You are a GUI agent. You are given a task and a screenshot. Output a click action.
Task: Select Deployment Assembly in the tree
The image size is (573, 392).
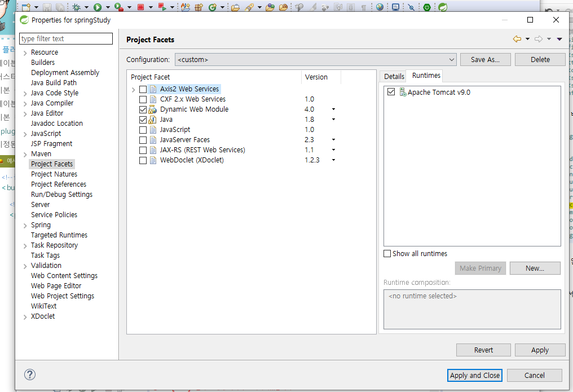[x=65, y=72]
